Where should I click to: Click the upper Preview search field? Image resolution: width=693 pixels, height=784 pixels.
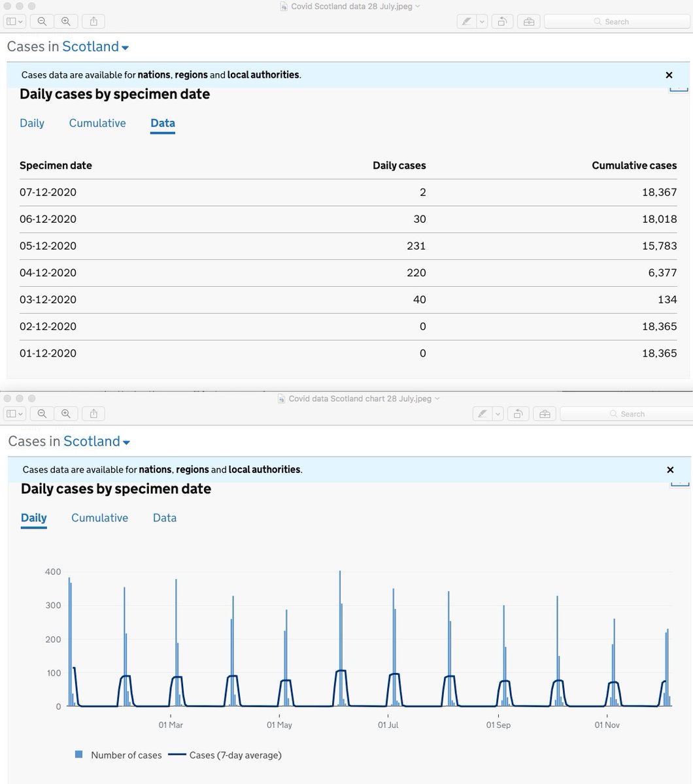click(x=616, y=22)
